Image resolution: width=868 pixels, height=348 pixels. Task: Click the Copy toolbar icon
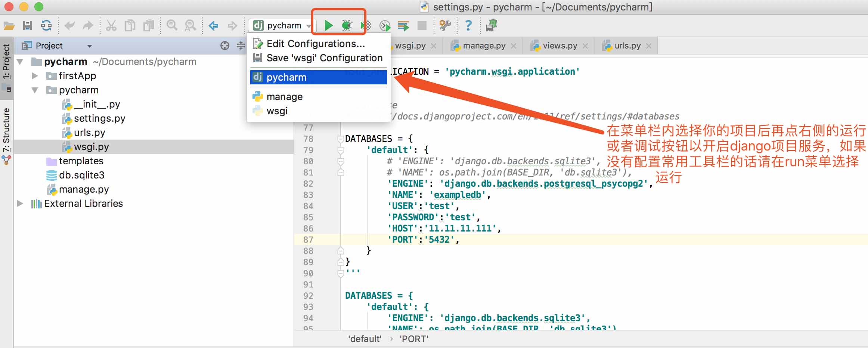(130, 25)
